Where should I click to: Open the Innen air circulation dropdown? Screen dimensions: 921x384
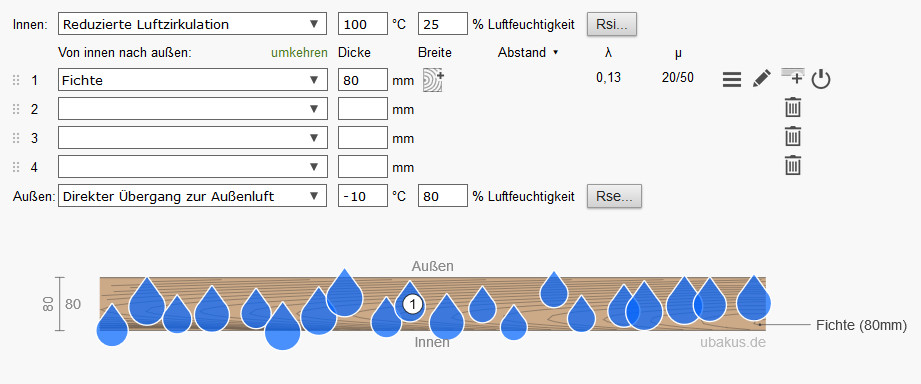point(193,24)
